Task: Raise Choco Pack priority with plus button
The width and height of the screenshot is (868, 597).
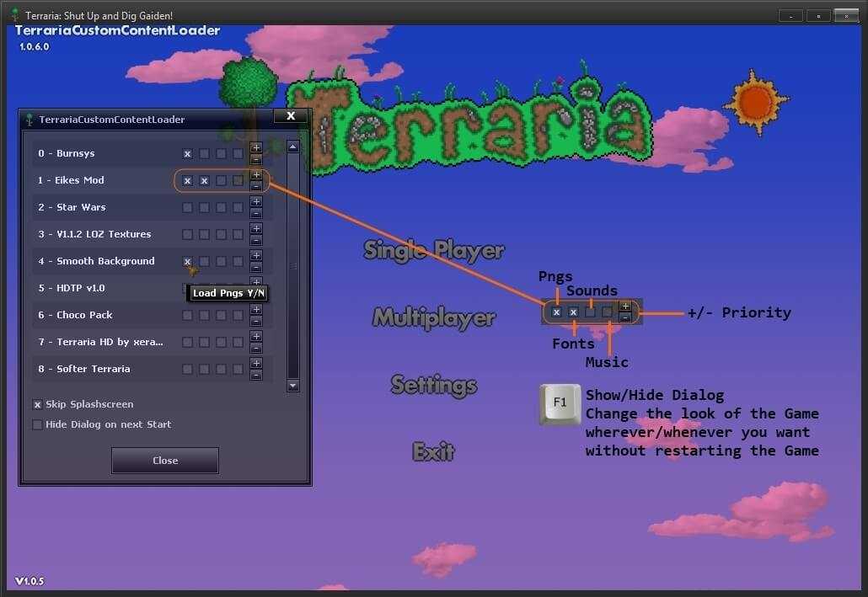Action: coord(255,310)
